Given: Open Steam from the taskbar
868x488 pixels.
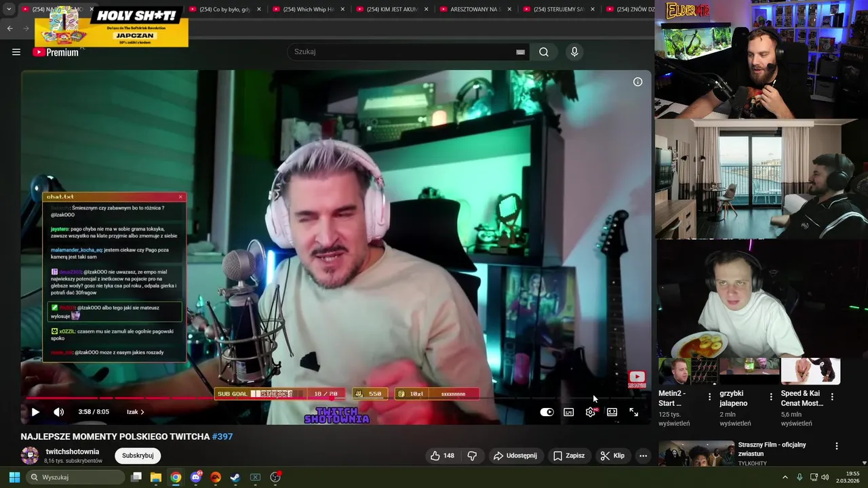Looking at the screenshot, I should click(235, 477).
